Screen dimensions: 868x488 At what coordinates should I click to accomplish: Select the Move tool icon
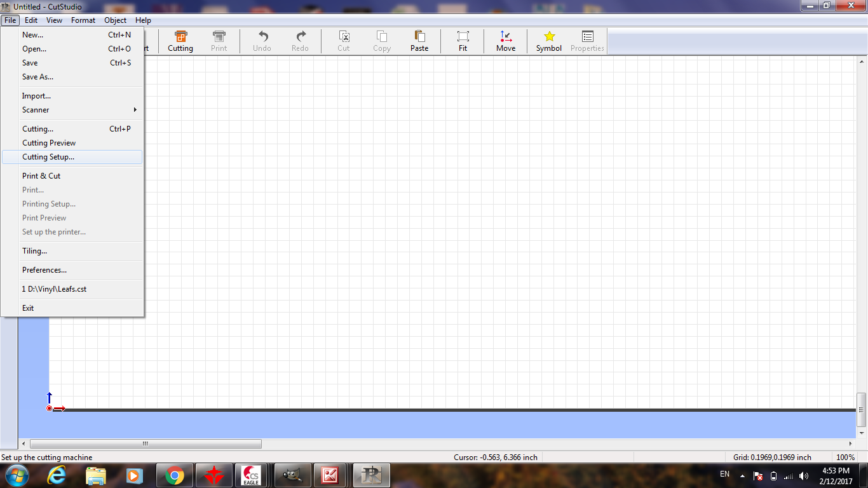(x=506, y=41)
